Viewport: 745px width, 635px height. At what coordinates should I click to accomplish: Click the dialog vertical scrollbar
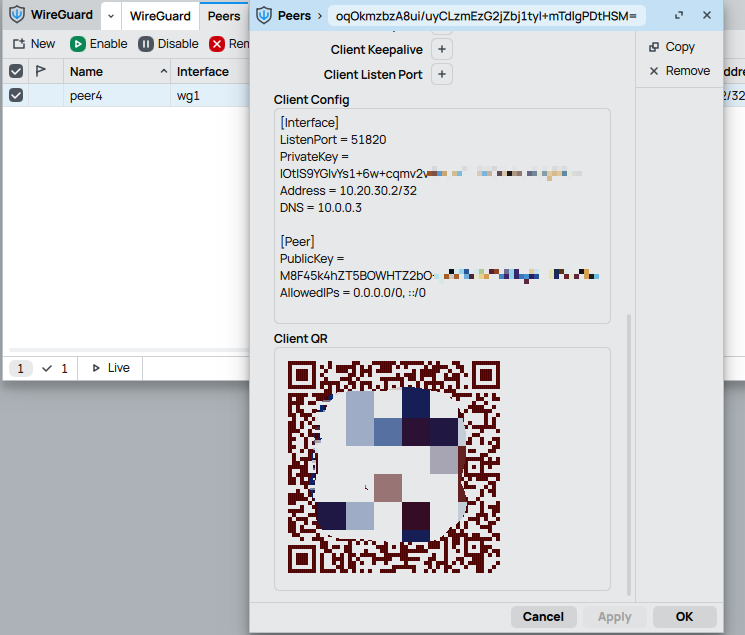pyautogui.click(x=629, y=454)
